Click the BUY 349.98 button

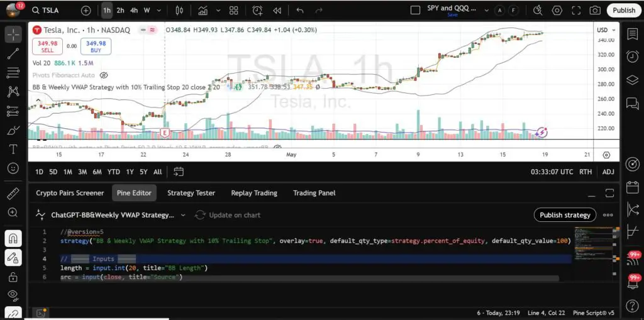click(x=96, y=47)
